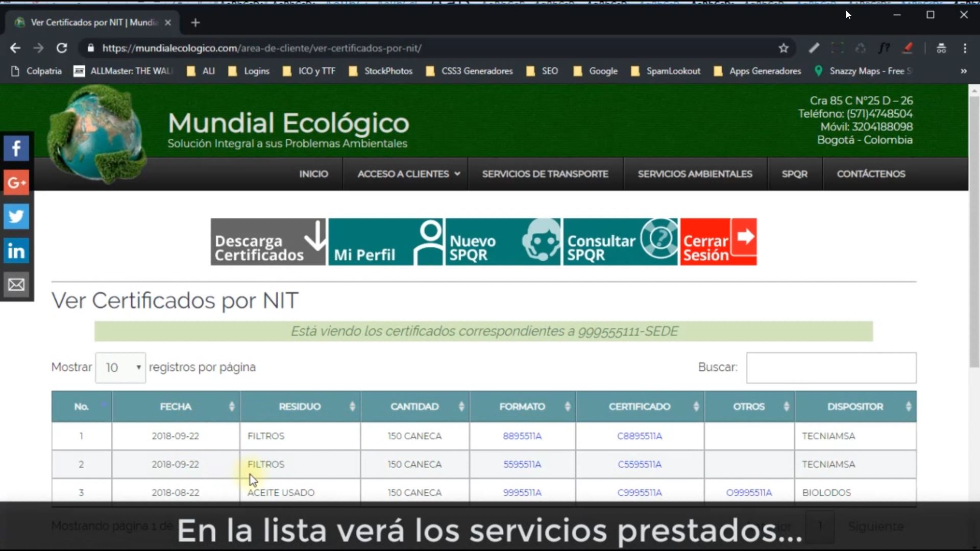Reload the page with refresh icon

[x=62, y=48]
